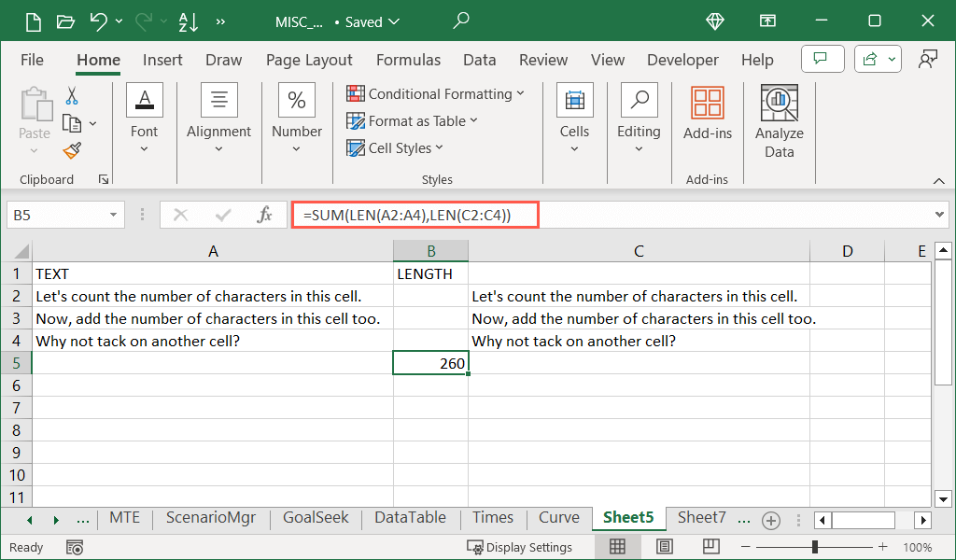Open the Analyze Data tool
This screenshot has width=956, height=560.
point(779,122)
